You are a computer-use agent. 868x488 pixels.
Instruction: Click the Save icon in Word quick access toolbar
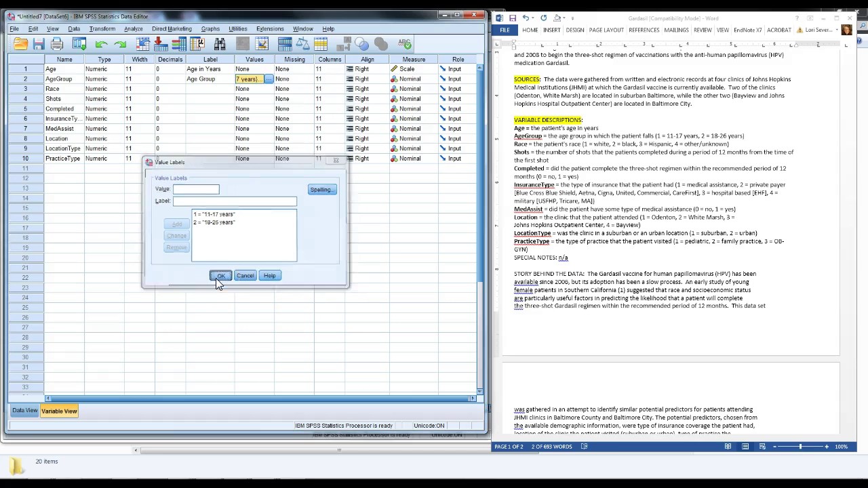click(x=513, y=18)
